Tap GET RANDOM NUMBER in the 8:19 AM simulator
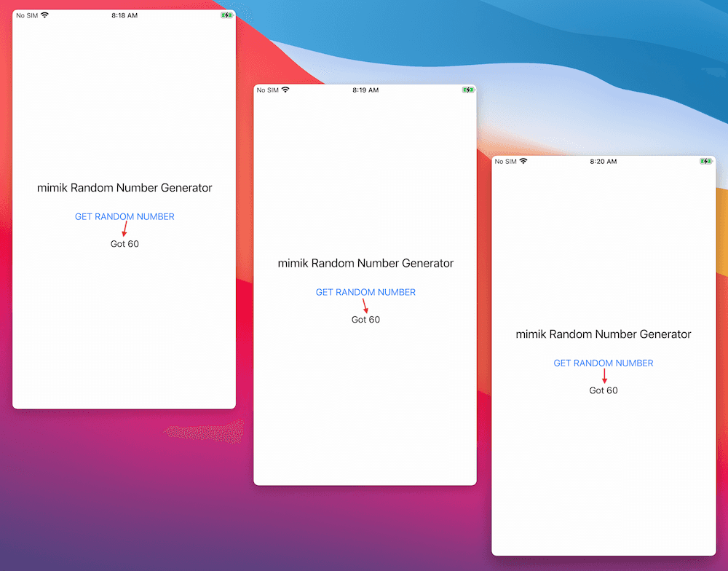This screenshot has width=728, height=571. click(x=365, y=292)
